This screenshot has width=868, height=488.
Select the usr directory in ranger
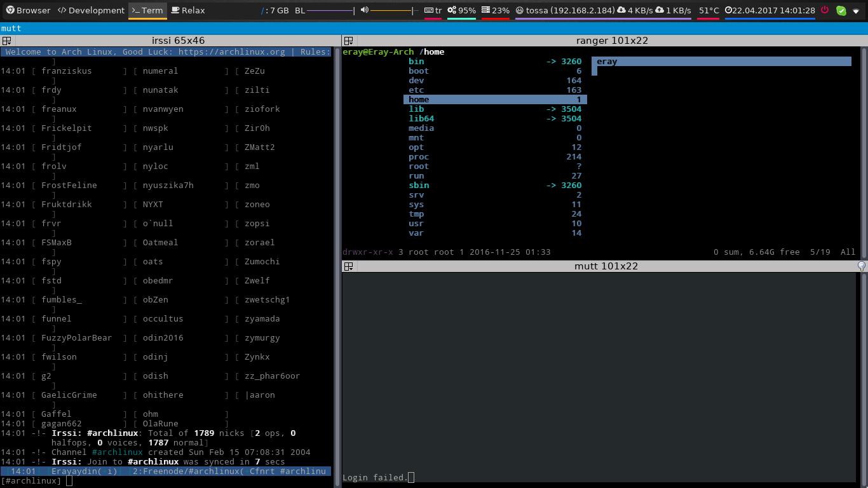(495, 224)
